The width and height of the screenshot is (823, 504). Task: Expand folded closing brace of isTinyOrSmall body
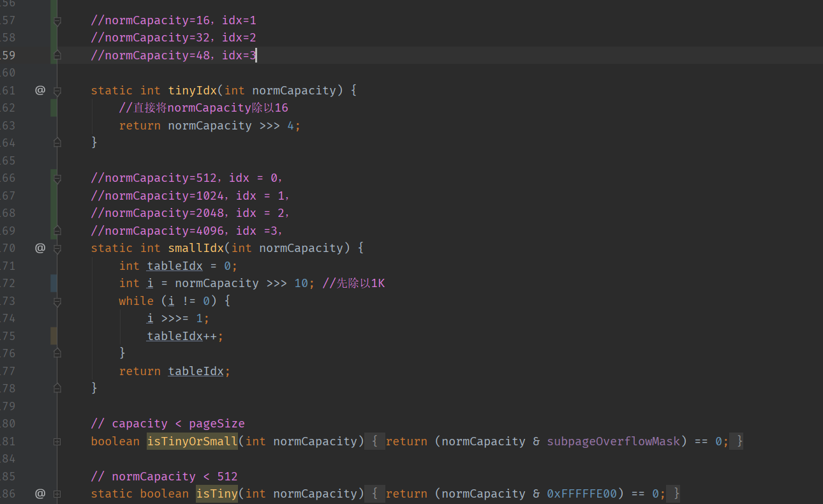click(737, 441)
